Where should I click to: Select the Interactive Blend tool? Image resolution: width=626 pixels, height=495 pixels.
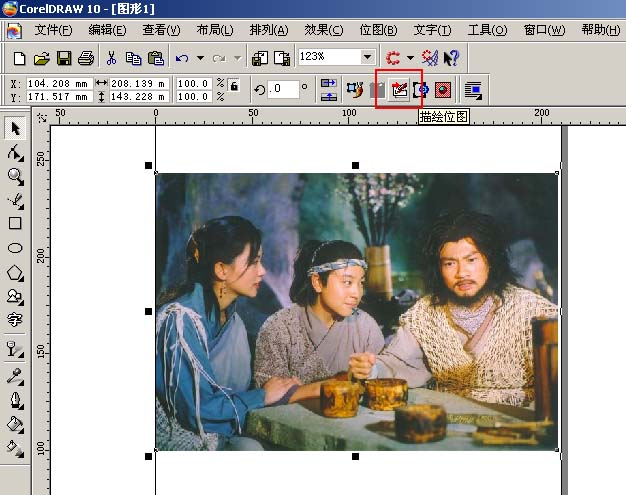(x=15, y=349)
